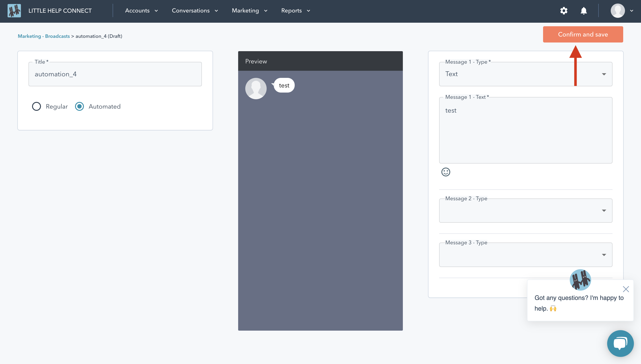Select the Automated radio button
Viewport: 641px width, 364px height.
79,107
